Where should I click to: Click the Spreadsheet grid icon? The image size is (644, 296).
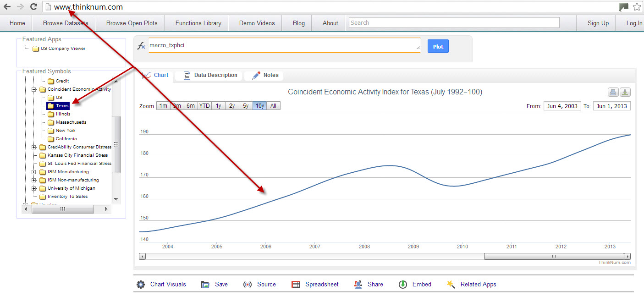(296, 285)
